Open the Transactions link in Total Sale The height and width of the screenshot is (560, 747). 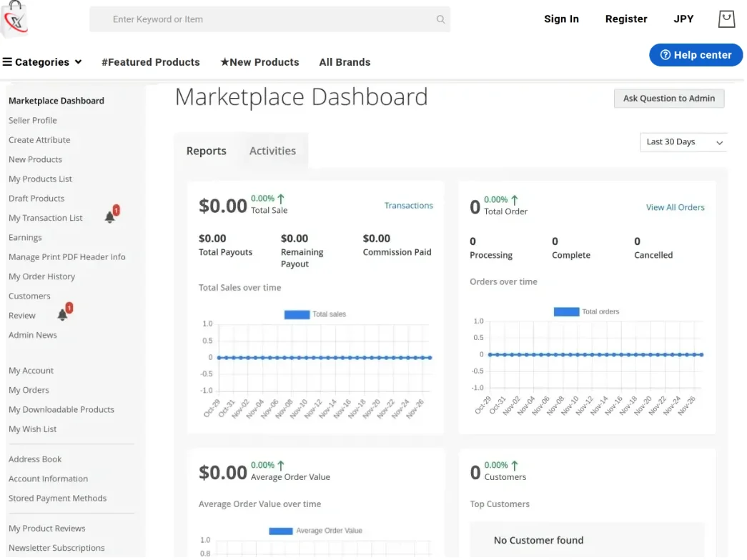pos(408,206)
